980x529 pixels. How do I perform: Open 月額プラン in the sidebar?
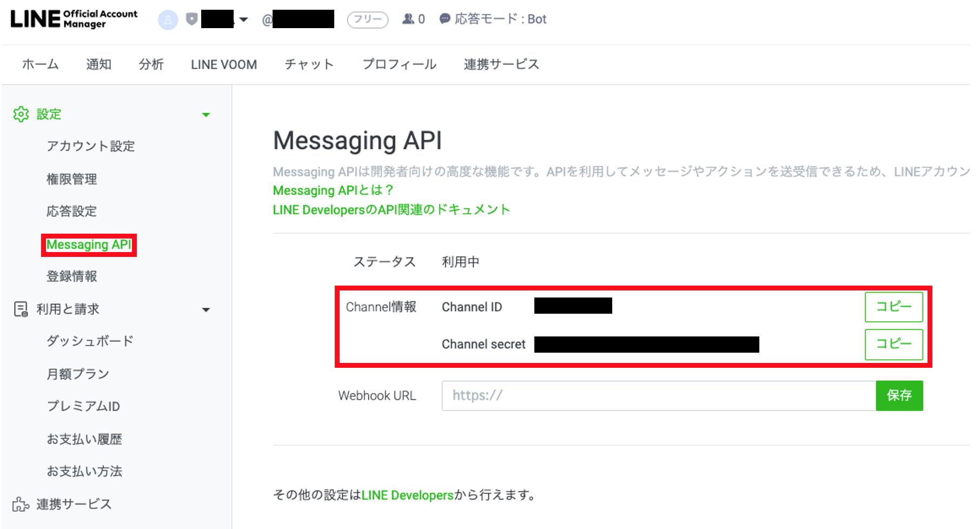[x=78, y=374]
